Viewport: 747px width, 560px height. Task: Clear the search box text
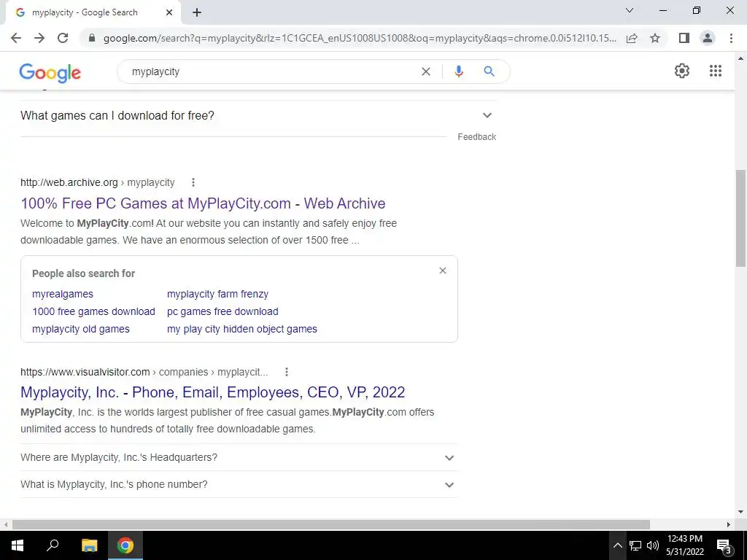point(426,71)
